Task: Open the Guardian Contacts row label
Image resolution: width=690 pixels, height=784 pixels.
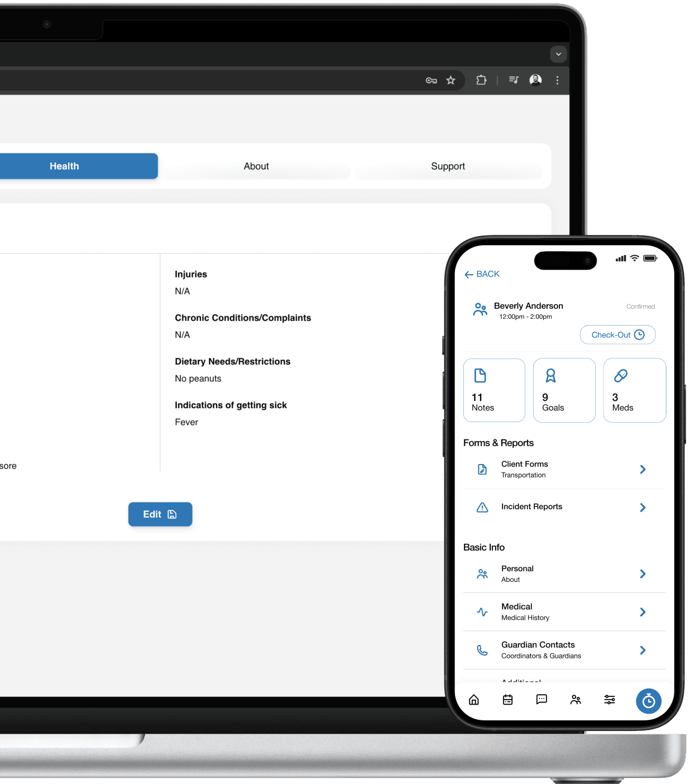Action: pyautogui.click(x=538, y=644)
